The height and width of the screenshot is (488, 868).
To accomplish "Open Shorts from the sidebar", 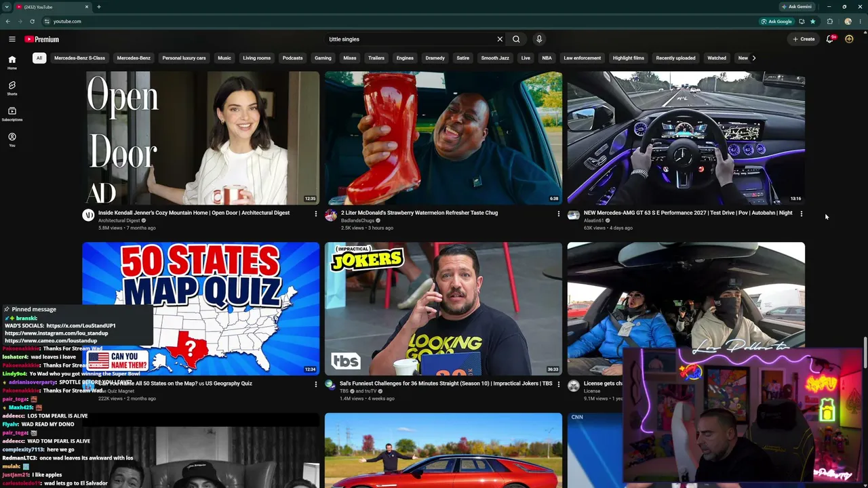I will [12, 88].
